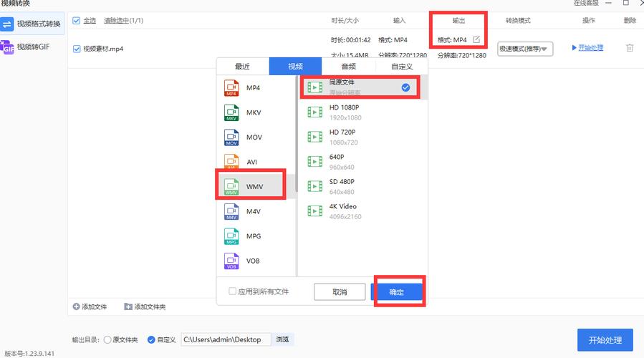Screen dimensions: 644x358
Task: Click the edit icon beside output format MP4
Action: coord(477,39)
